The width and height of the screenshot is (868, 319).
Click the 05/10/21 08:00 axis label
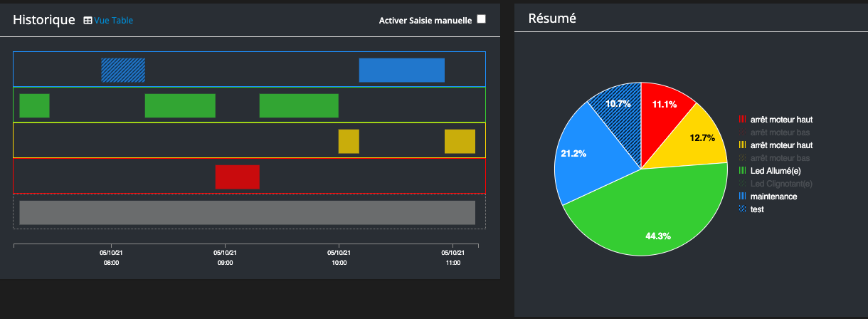[111, 257]
